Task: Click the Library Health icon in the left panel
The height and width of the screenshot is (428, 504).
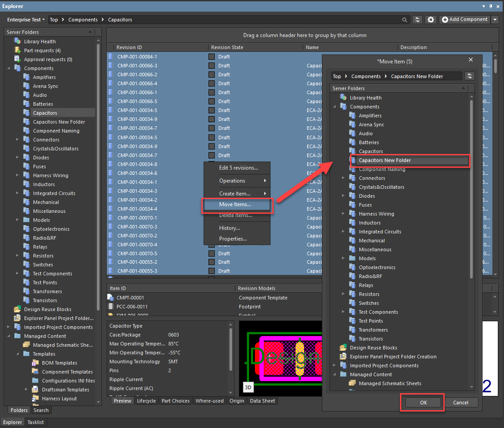Action: [17, 41]
